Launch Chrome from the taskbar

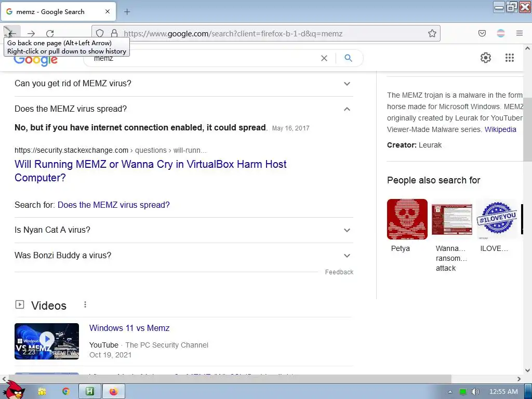click(66, 392)
